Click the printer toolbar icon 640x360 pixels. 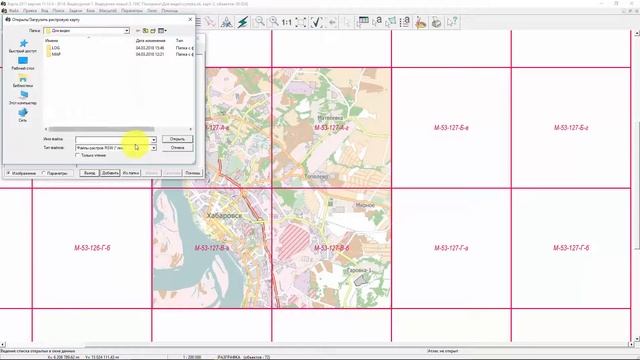436,22
